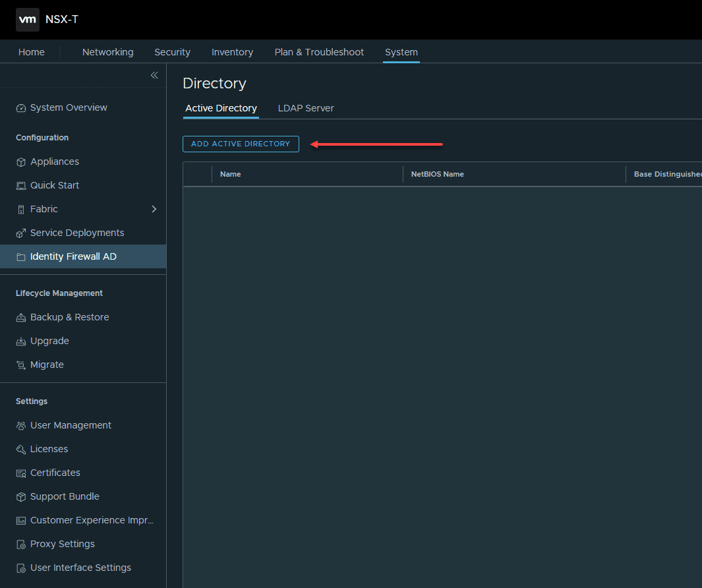Open the Networking top menu
702x588 pixels.
(x=107, y=52)
